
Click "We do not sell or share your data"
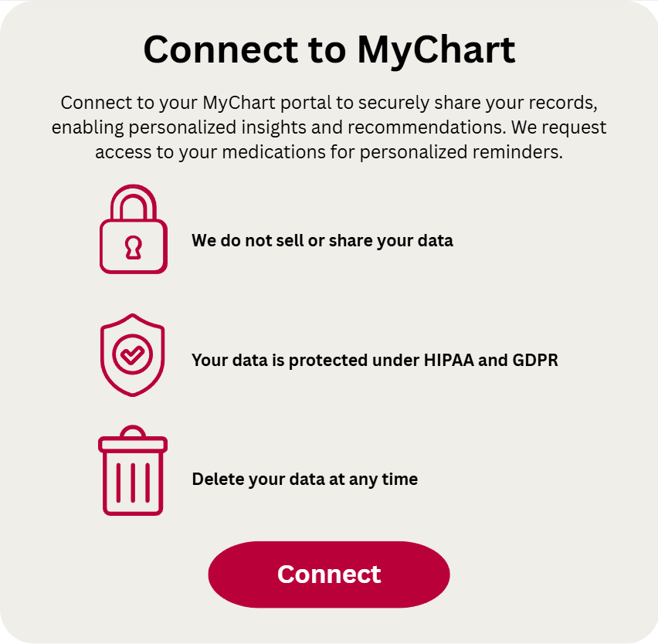point(322,240)
